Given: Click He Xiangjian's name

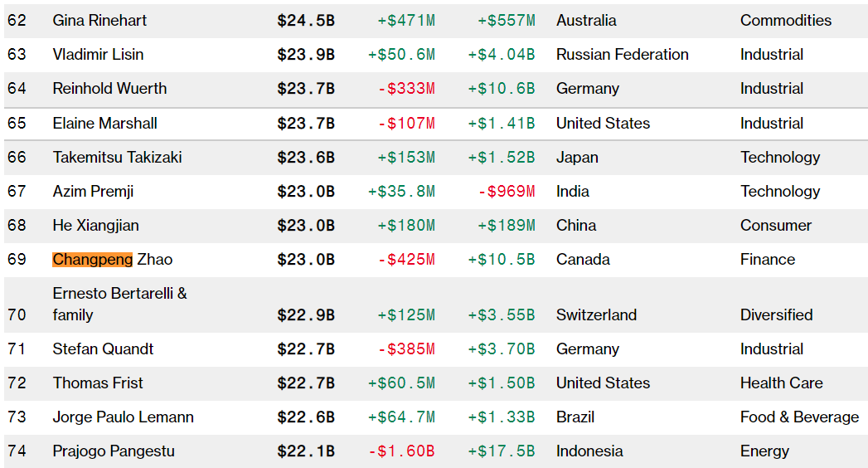Looking at the screenshot, I should [x=95, y=225].
